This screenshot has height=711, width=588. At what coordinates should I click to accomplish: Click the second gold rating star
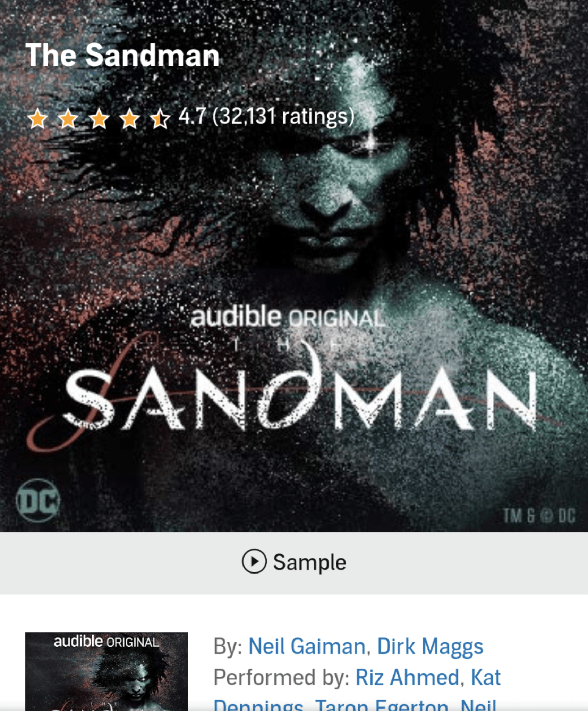click(68, 118)
